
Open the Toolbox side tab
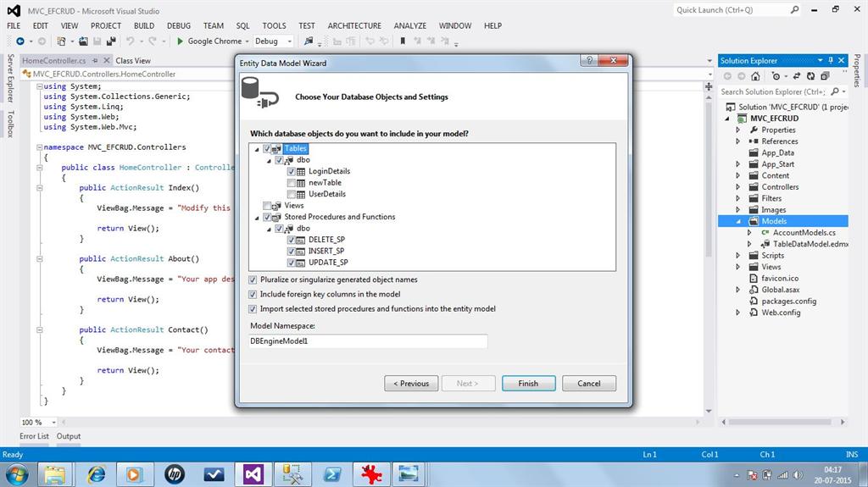point(10,124)
